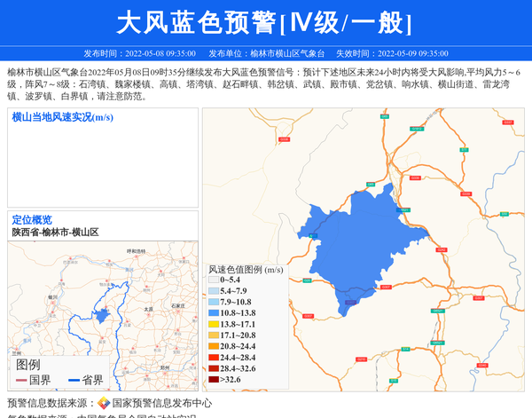
Task: Click the 省界 legend label
Action: point(92,380)
